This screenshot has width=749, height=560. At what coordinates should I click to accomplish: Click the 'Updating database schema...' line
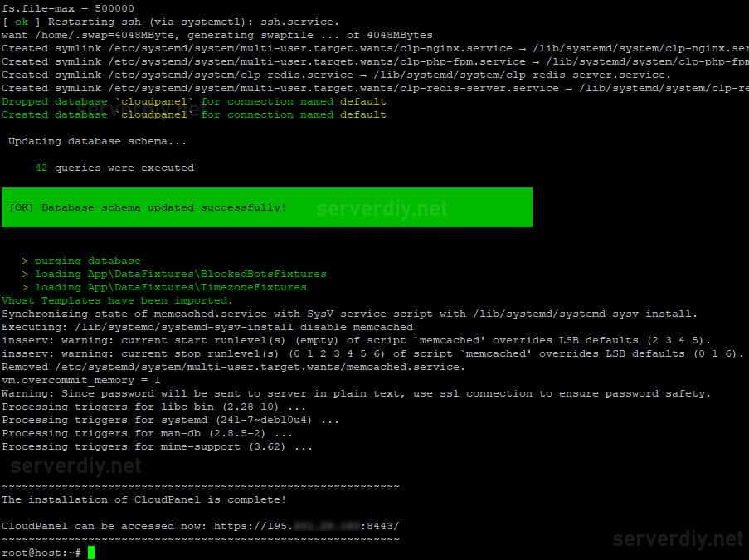97,141
